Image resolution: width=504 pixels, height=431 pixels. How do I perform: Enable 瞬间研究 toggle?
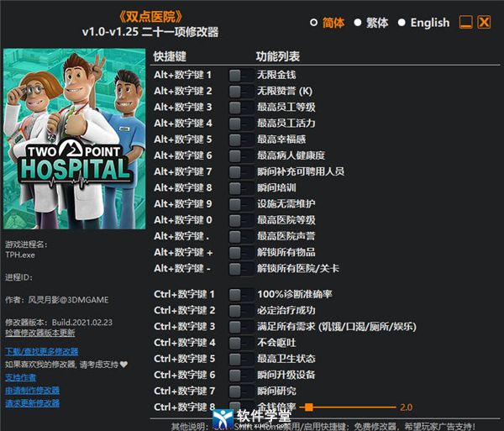tap(241, 392)
